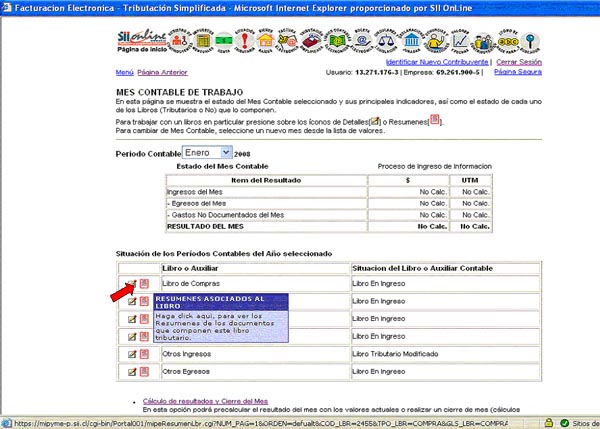
Task: Open the Circulares y Legislación scales icon
Action: (386, 40)
